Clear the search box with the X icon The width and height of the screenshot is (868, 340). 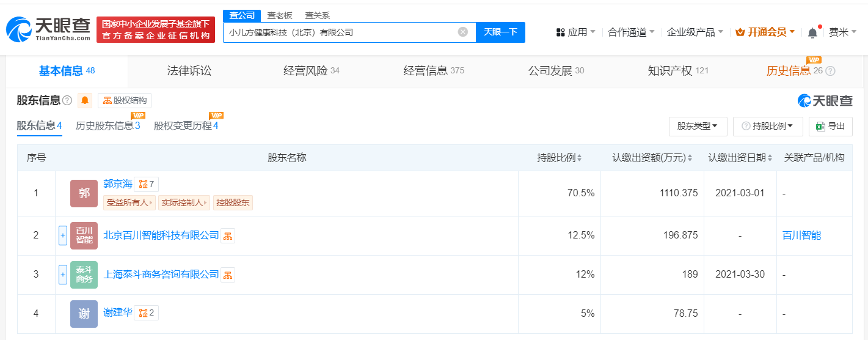(x=463, y=32)
